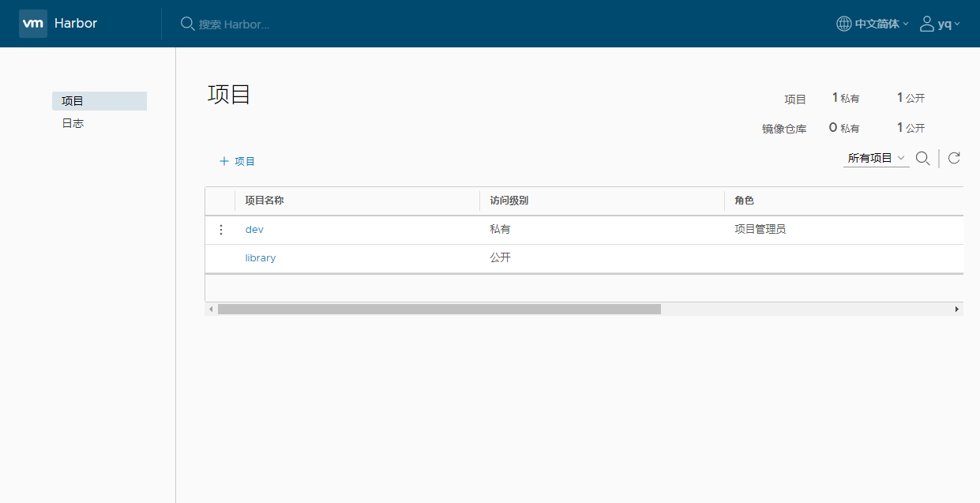Refresh the project list
The width and height of the screenshot is (980, 503).
click(x=954, y=159)
